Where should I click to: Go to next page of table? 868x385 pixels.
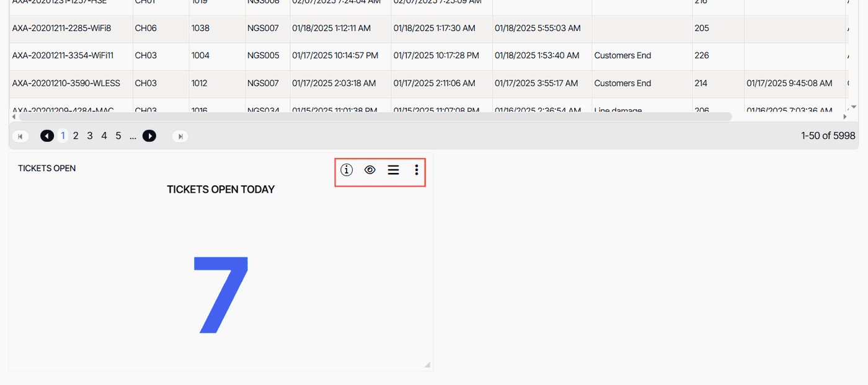click(149, 136)
